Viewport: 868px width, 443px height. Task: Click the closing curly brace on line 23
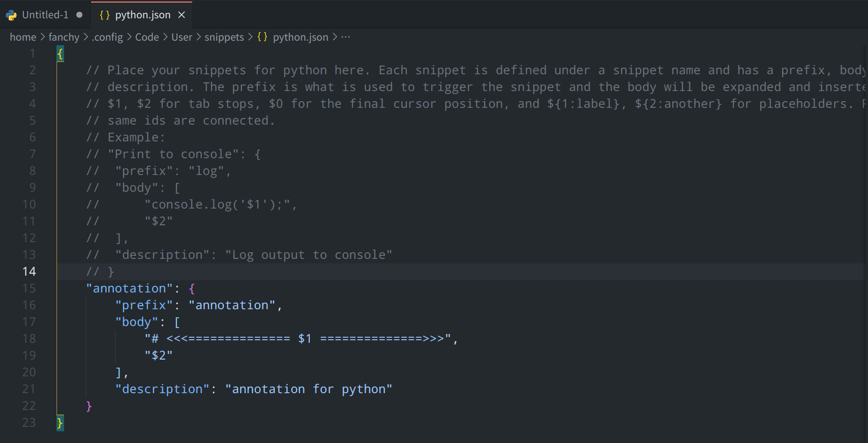click(60, 423)
